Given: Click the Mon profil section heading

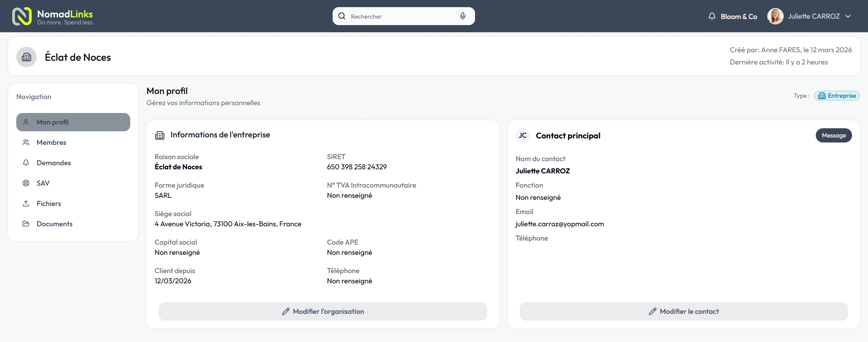Looking at the screenshot, I should 167,91.
